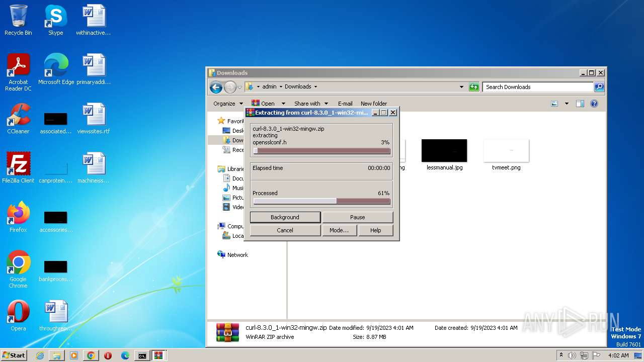Select the primaryaddi Word document icon

94,69
